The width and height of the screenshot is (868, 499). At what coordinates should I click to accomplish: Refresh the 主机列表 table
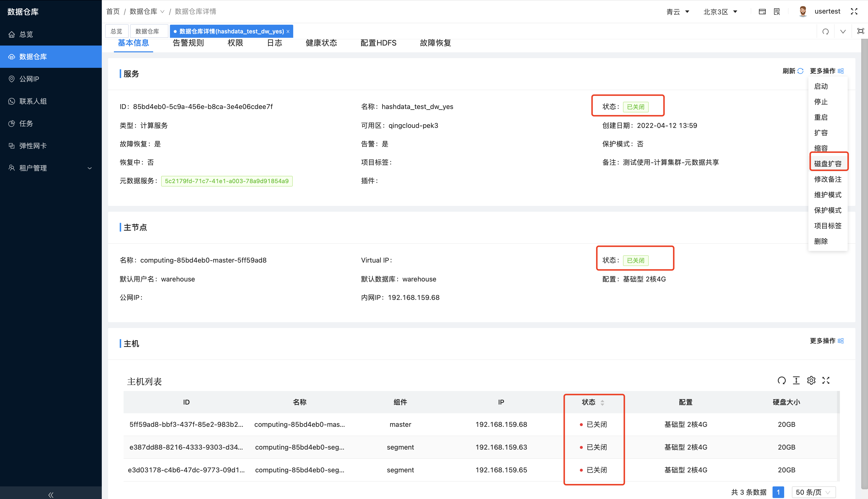click(x=782, y=380)
